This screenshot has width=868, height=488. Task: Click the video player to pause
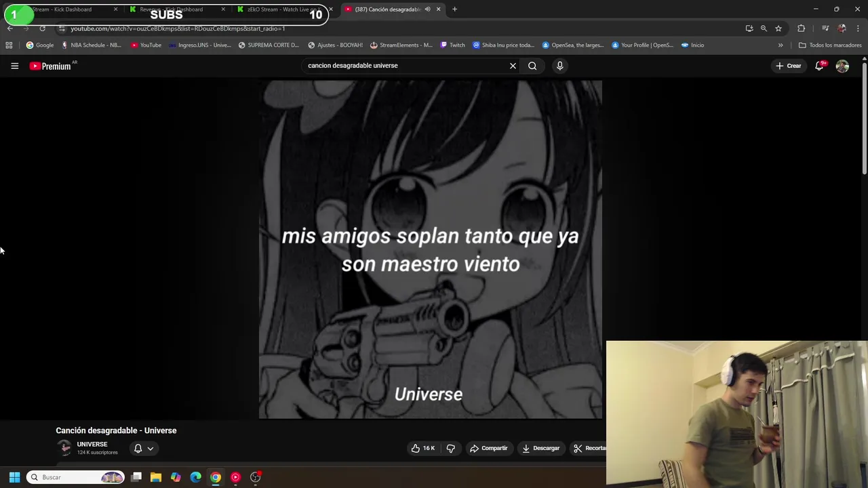[x=430, y=249]
